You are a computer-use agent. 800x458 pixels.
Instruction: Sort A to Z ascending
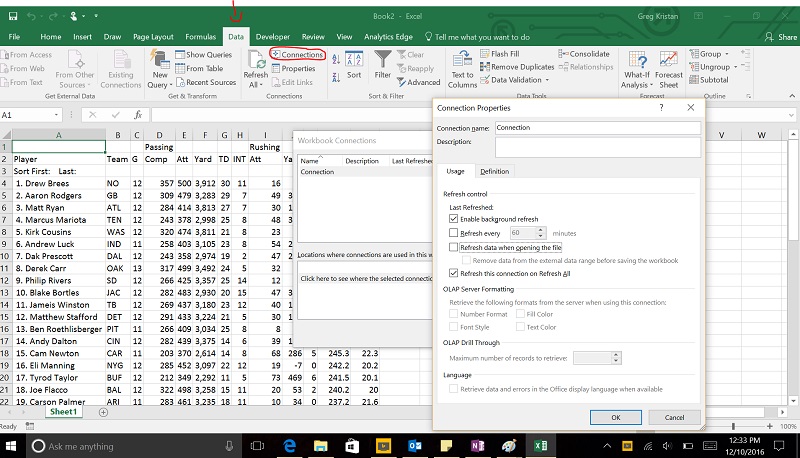[336, 60]
